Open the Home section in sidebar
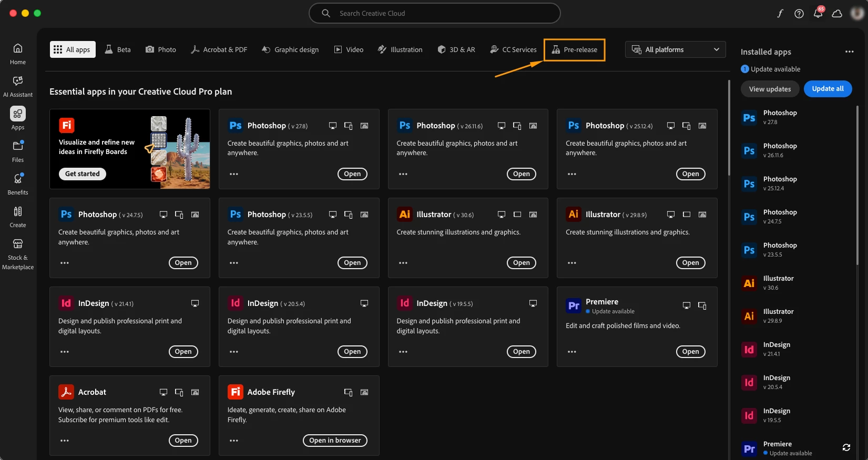 point(18,54)
